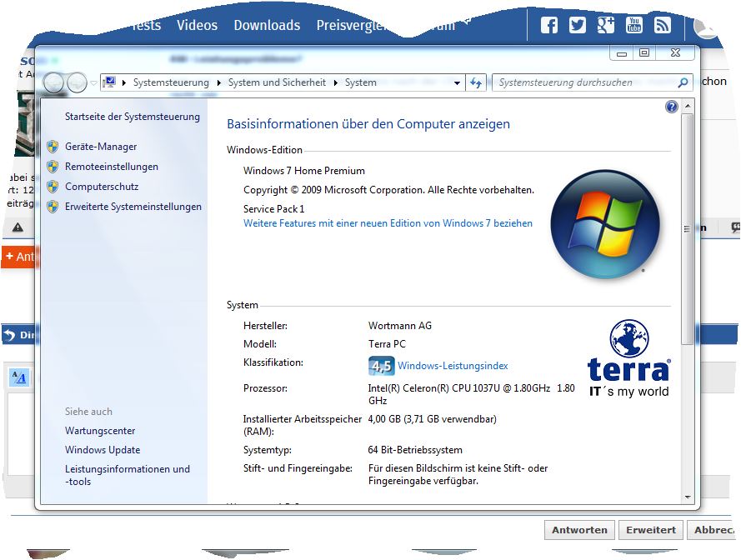741x560 pixels.
Task: Click the refresh arrows button beside address bar
Action: coord(476,82)
